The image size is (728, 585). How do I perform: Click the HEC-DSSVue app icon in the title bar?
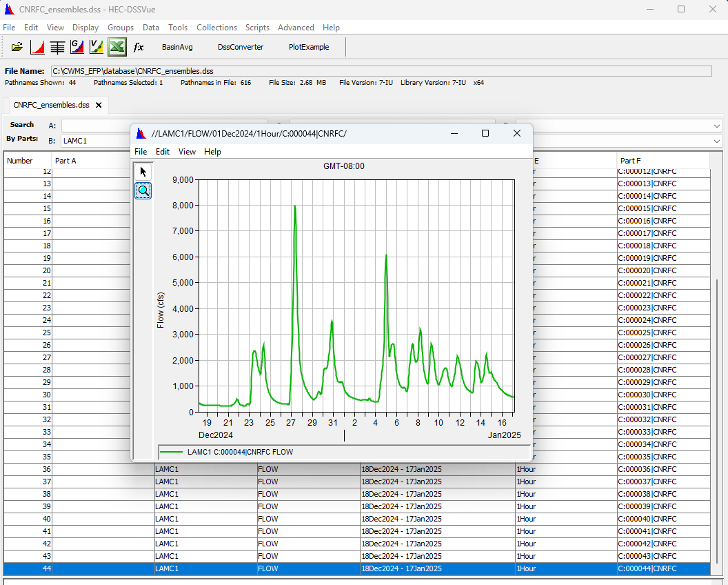(x=9, y=9)
